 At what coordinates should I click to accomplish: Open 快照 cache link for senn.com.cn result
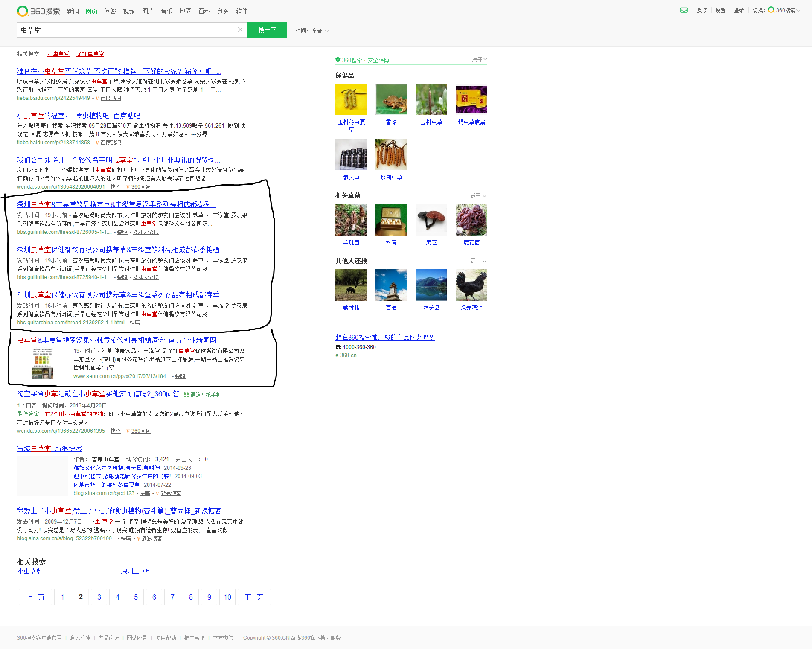pyautogui.click(x=180, y=376)
